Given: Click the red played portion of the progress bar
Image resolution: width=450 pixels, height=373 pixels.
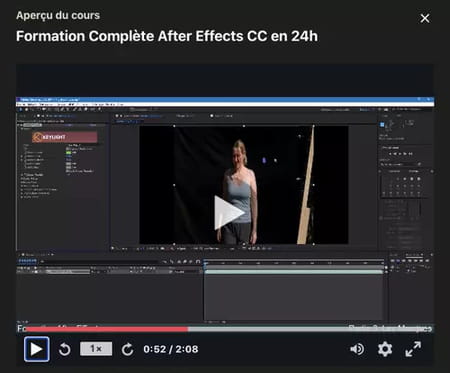Looking at the screenshot, I should click(x=107, y=329).
